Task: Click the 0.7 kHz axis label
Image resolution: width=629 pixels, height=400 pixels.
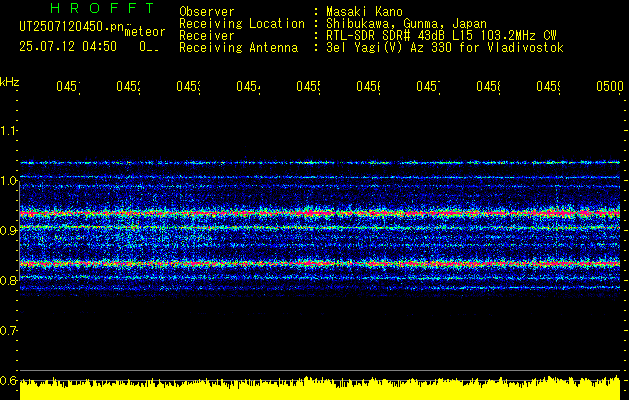Action: click(8, 331)
